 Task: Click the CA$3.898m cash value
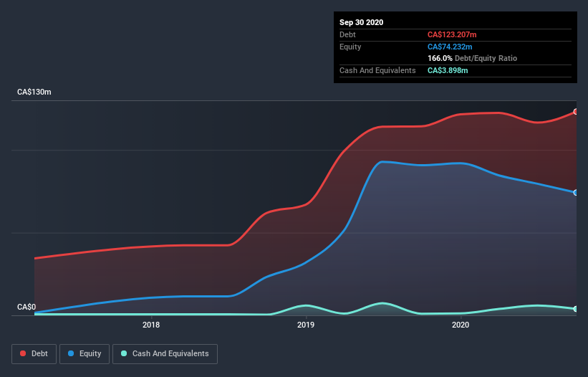pos(448,70)
